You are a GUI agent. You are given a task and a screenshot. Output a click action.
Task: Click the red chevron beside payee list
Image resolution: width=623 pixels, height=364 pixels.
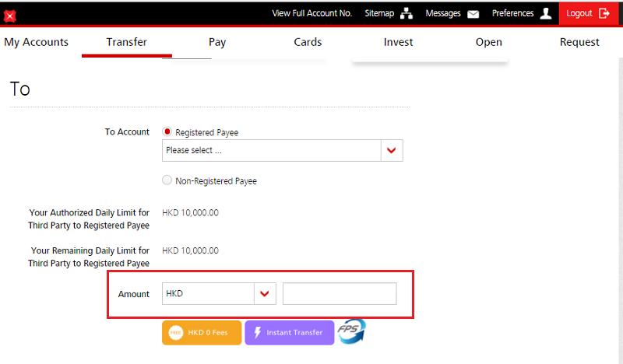coord(392,150)
